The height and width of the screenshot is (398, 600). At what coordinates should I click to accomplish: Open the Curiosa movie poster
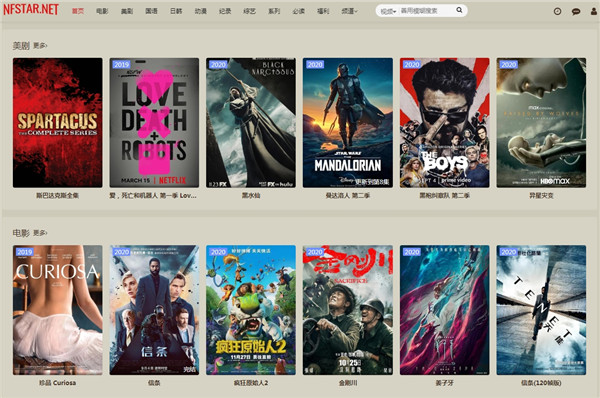[x=57, y=310]
